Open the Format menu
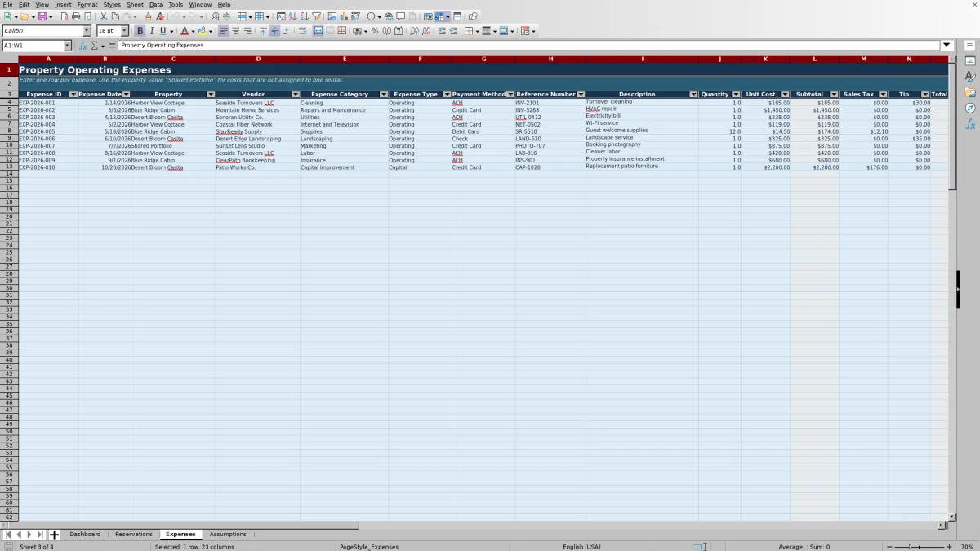The height and width of the screenshot is (551, 980). pos(87,5)
